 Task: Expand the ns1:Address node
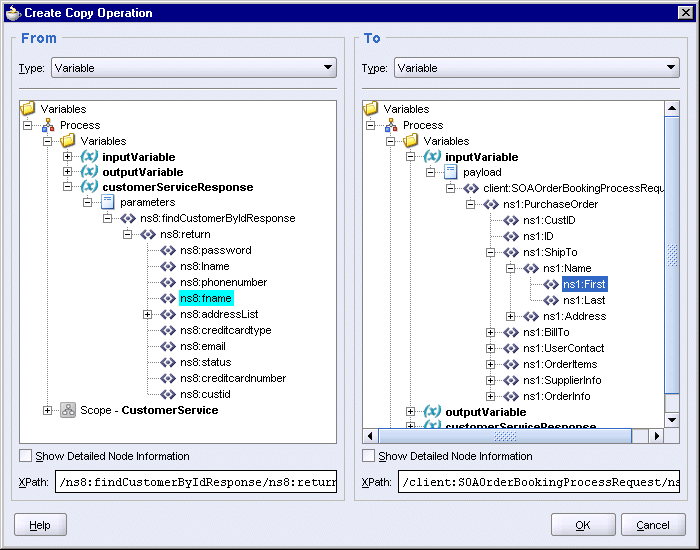pyautogui.click(x=510, y=317)
